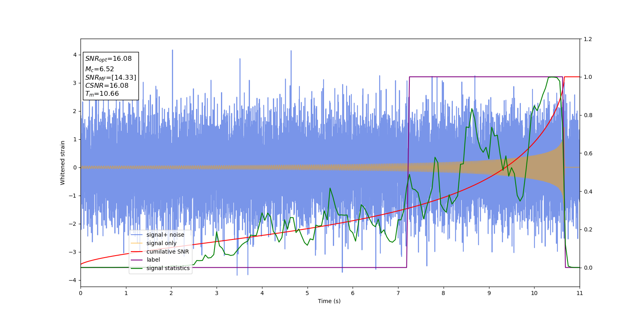Click the purple line sample in legend
644x322 pixels.
[137, 260]
